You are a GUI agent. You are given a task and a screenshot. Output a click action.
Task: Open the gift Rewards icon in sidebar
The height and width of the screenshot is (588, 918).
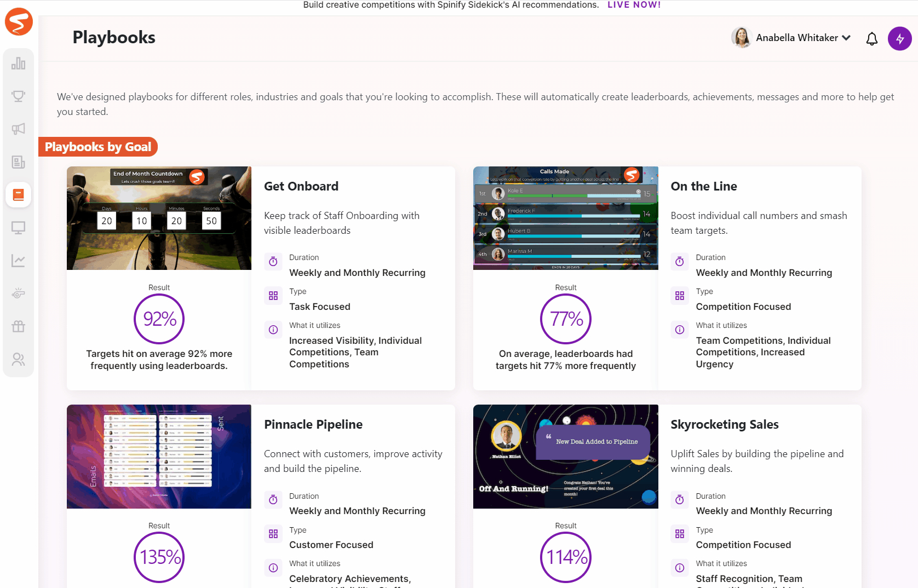point(18,326)
